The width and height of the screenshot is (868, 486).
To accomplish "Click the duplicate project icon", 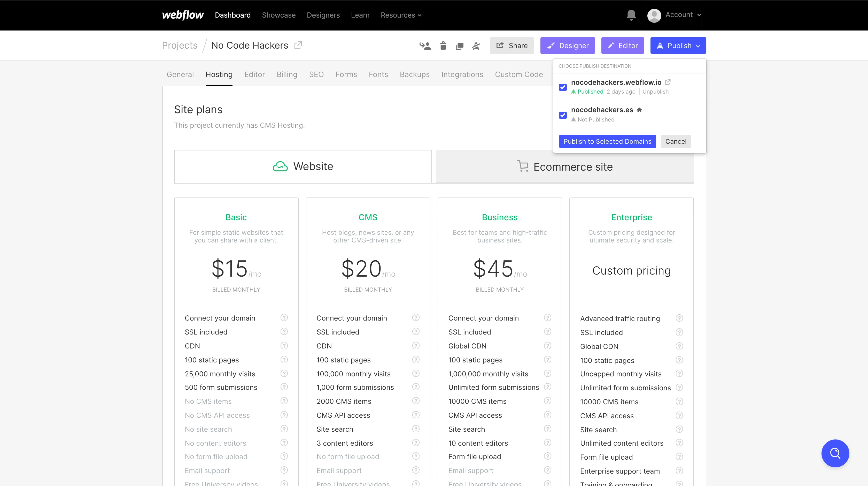I will (459, 46).
